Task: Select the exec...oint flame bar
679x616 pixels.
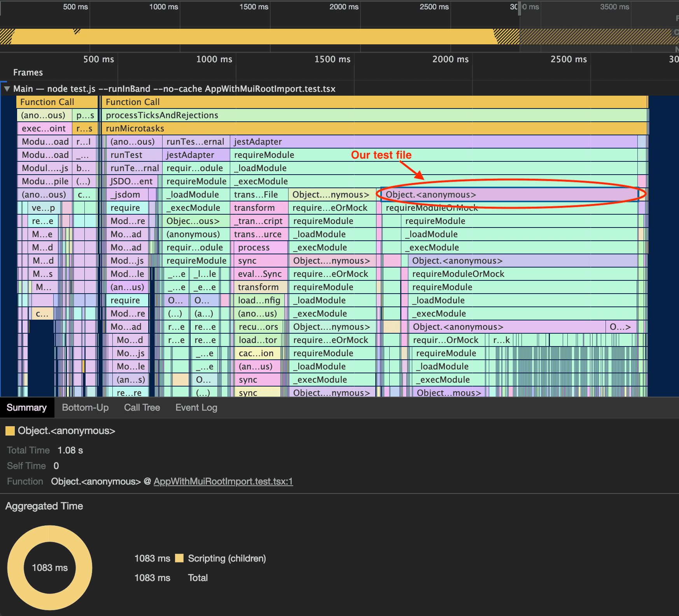Action: click(x=44, y=129)
